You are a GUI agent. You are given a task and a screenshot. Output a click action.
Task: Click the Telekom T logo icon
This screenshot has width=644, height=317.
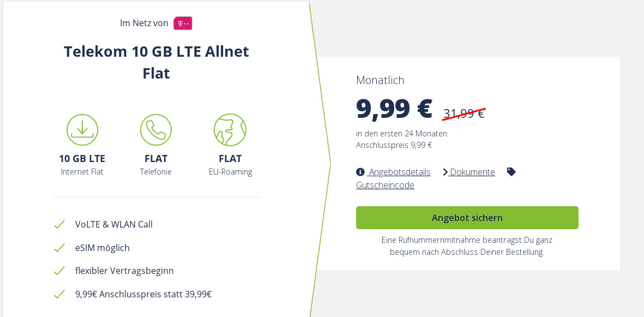tap(183, 23)
